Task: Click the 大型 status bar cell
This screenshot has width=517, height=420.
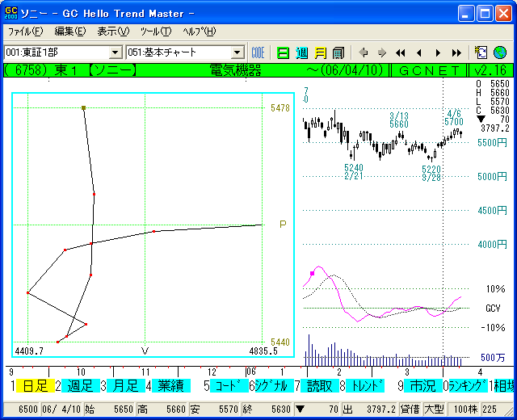Action: tap(435, 409)
